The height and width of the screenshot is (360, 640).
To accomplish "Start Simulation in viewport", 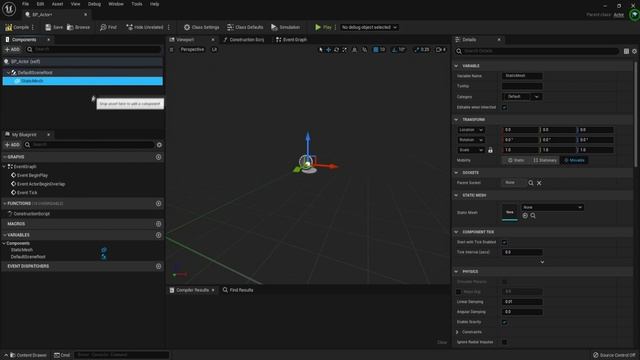I will [x=285, y=27].
